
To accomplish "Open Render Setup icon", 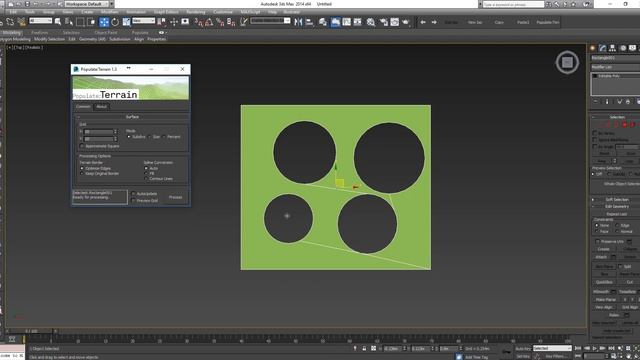I will (384, 22).
